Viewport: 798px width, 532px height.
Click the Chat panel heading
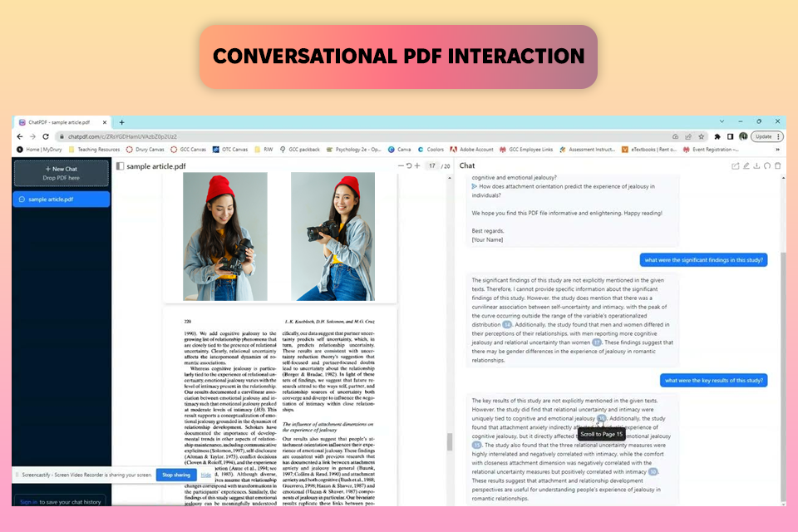[x=466, y=165]
